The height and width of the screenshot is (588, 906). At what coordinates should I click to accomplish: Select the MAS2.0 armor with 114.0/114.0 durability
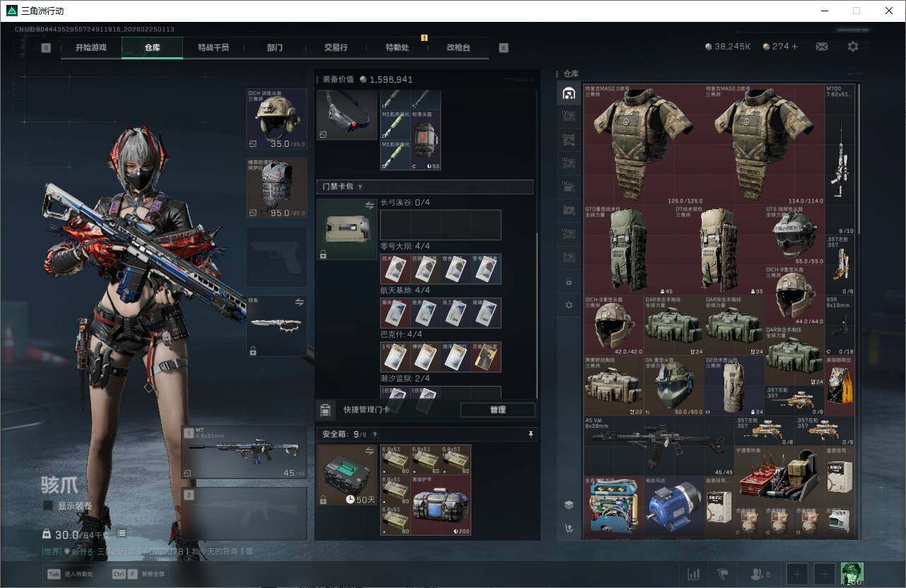[x=765, y=145]
